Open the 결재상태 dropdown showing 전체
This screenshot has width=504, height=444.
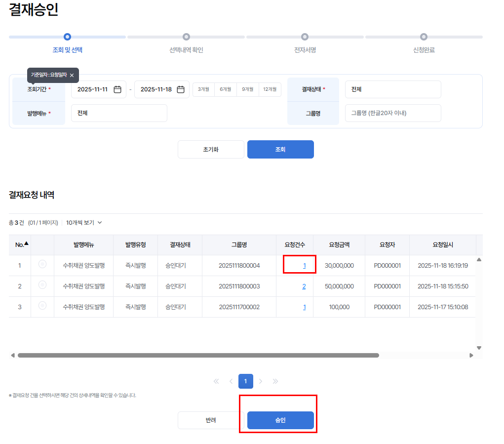click(x=393, y=89)
